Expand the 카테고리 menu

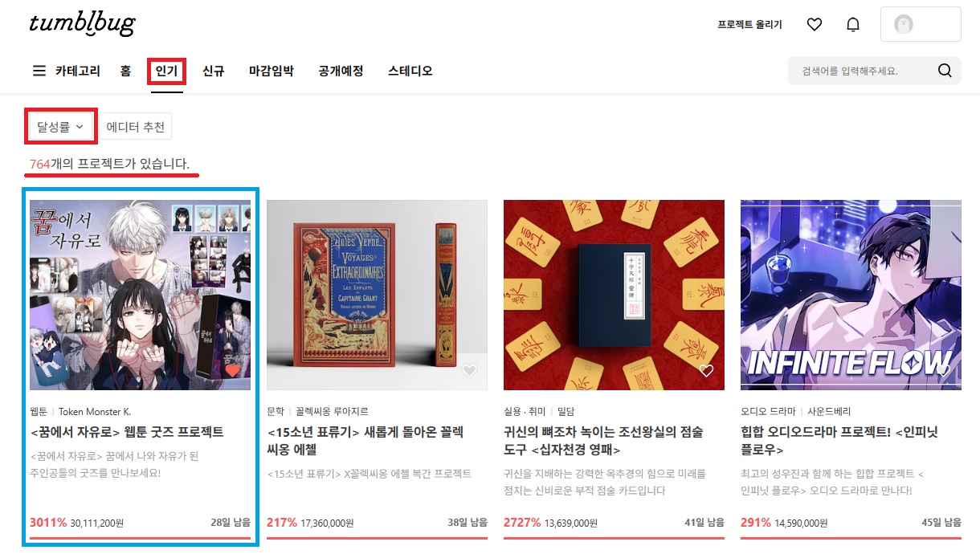point(78,71)
